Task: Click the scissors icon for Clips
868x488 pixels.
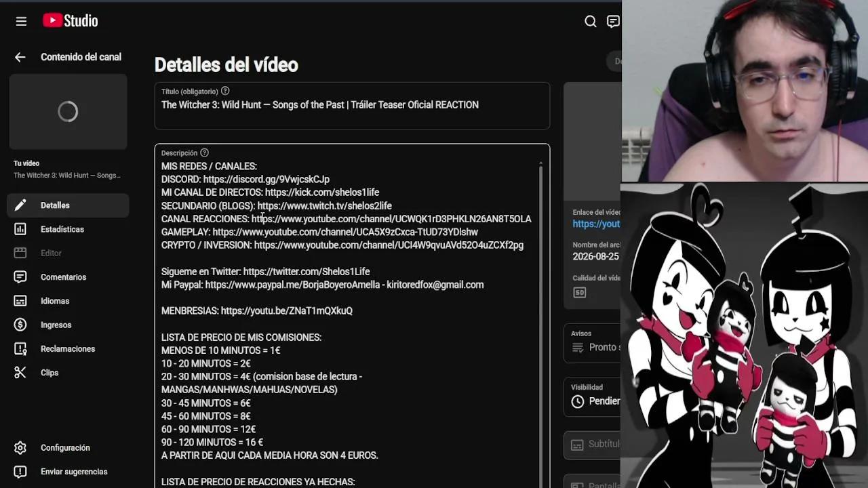Action: (x=20, y=373)
